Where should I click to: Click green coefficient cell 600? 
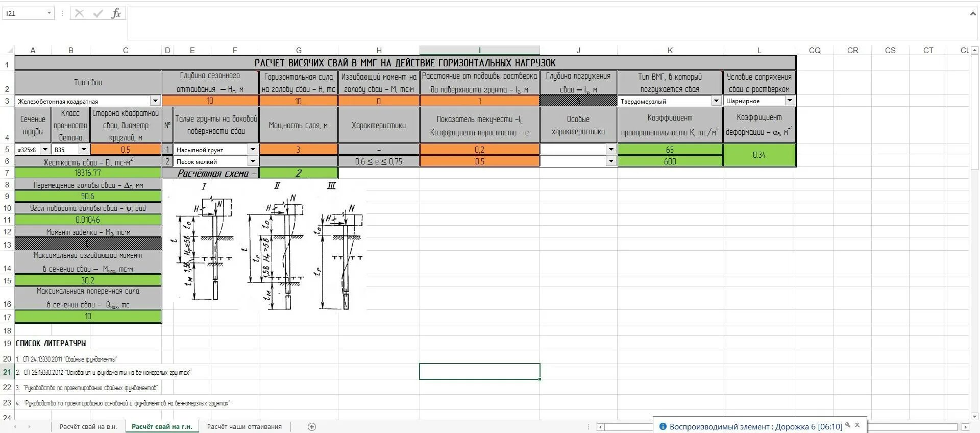pos(670,161)
